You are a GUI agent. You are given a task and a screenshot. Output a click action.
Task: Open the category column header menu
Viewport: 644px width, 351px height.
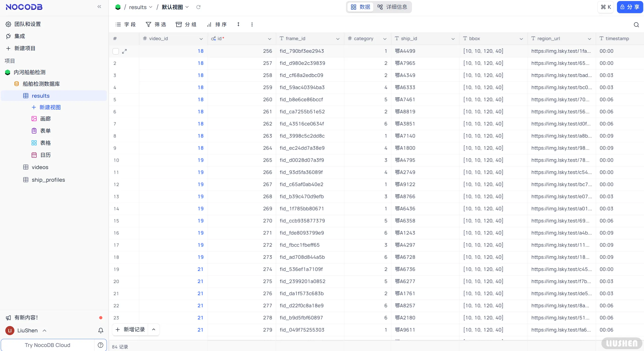pos(385,39)
